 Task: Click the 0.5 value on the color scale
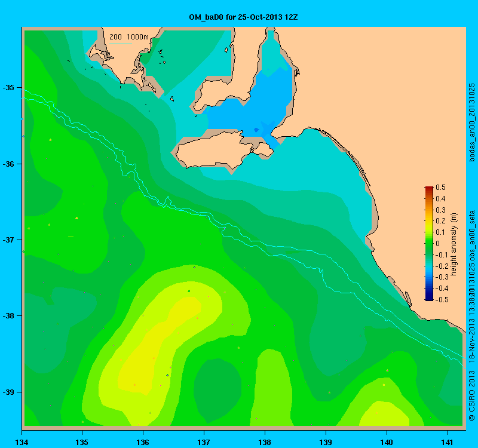click(x=440, y=188)
